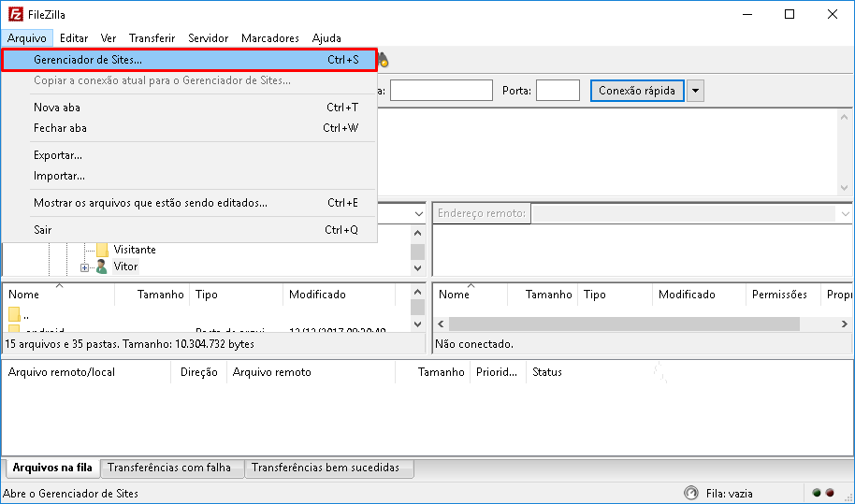The width and height of the screenshot is (855, 504).
Task: Open the Ver menu
Action: (x=108, y=38)
